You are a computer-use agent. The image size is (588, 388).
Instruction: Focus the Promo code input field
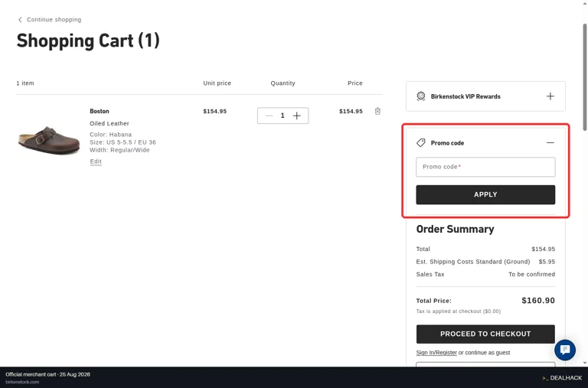pos(485,167)
